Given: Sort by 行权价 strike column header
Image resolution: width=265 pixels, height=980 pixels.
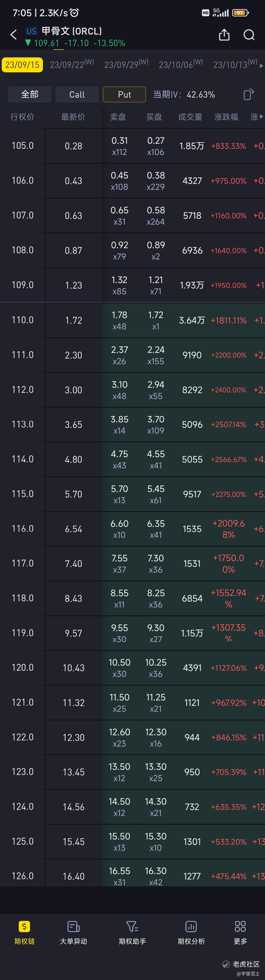Looking at the screenshot, I should pos(23,117).
